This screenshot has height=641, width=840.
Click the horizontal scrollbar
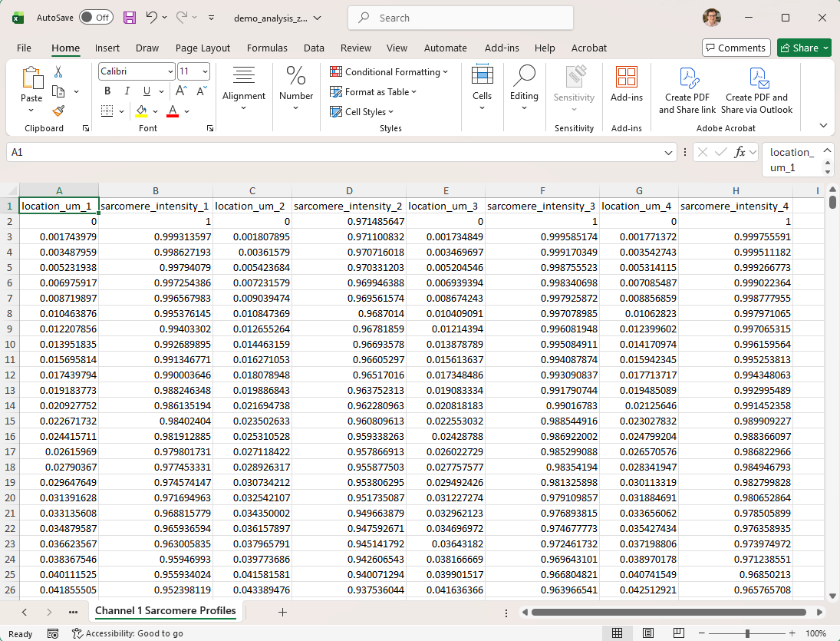[x=669, y=612]
